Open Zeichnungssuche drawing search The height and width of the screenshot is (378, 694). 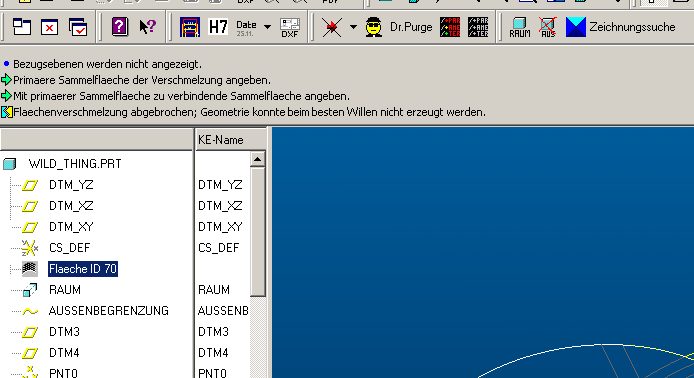pyautogui.click(x=632, y=27)
